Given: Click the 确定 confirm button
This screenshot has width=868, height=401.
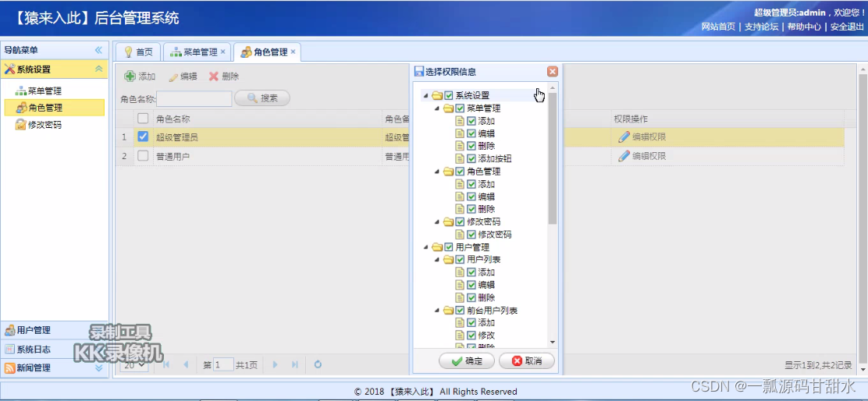Looking at the screenshot, I should tap(468, 361).
